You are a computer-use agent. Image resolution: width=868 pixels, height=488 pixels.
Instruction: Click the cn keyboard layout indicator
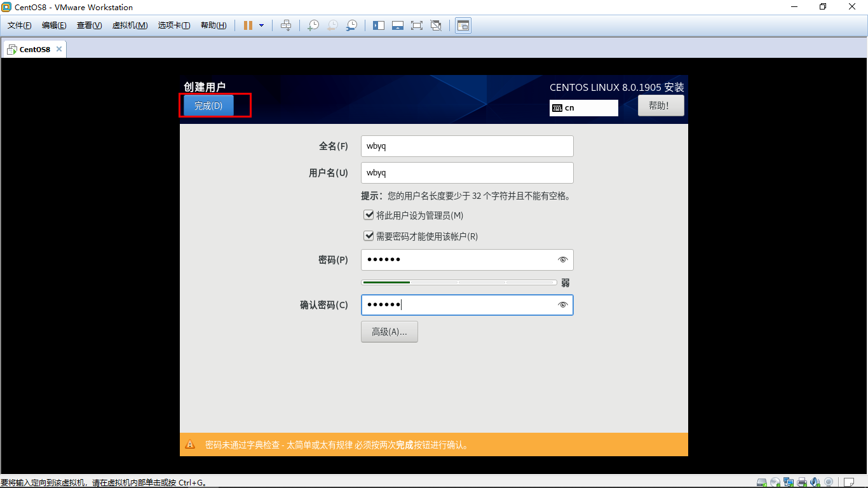click(x=584, y=108)
